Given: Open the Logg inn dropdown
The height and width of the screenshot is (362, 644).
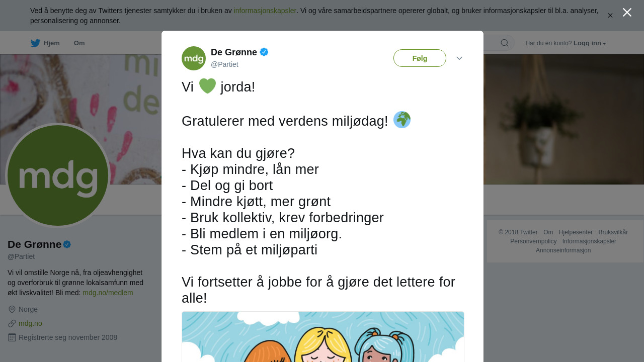Looking at the screenshot, I should [590, 43].
